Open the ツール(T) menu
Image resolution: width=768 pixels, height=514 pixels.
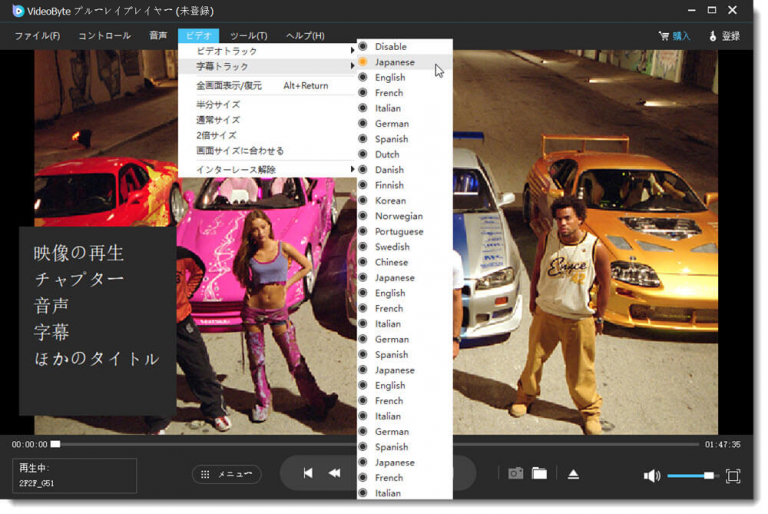click(248, 36)
